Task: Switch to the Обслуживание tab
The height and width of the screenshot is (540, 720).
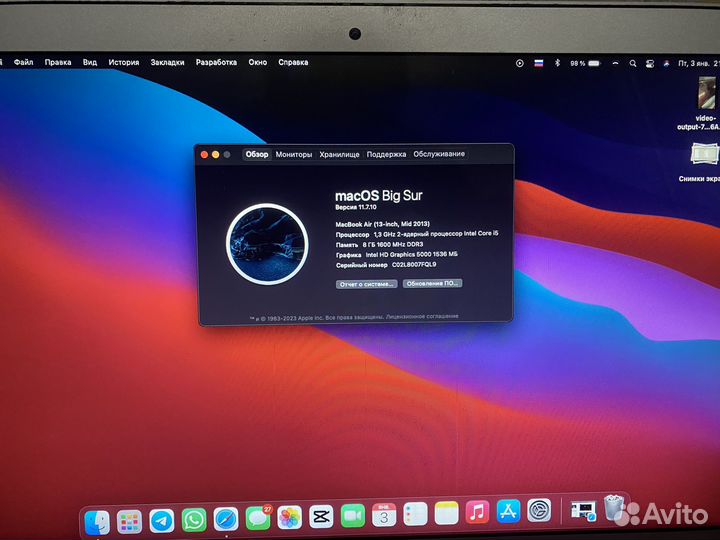Action: pos(439,154)
